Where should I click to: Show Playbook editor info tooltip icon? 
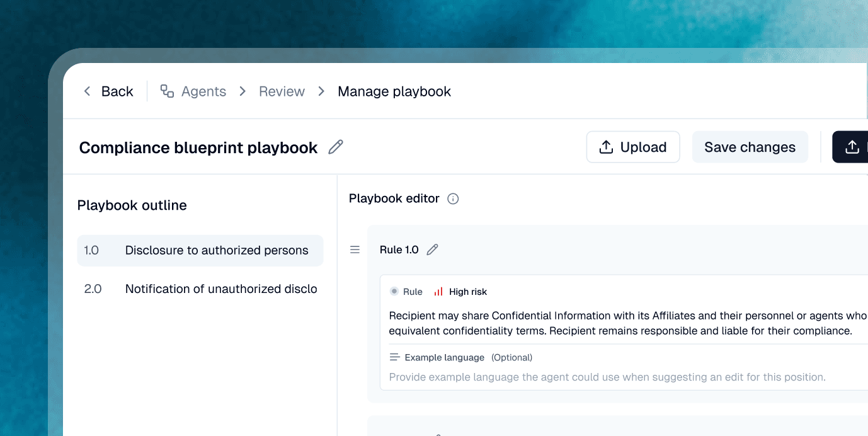pos(453,199)
